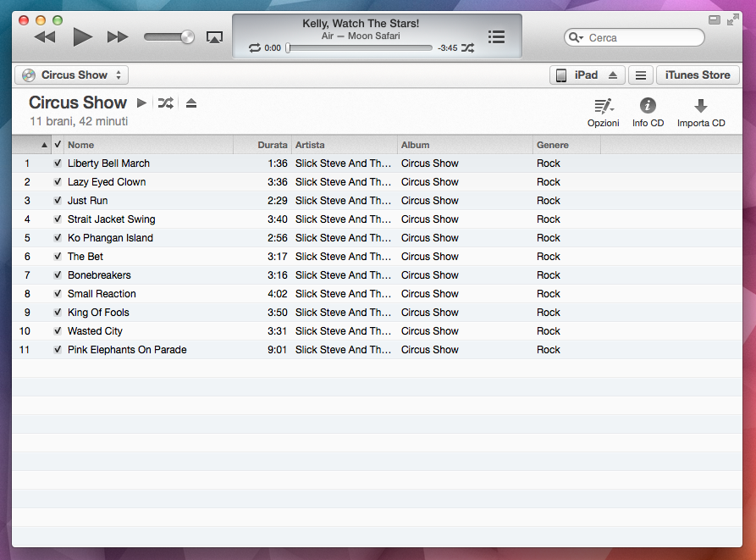Shuffle the Circus Show CD tracks
The image size is (756, 560).
(166, 103)
